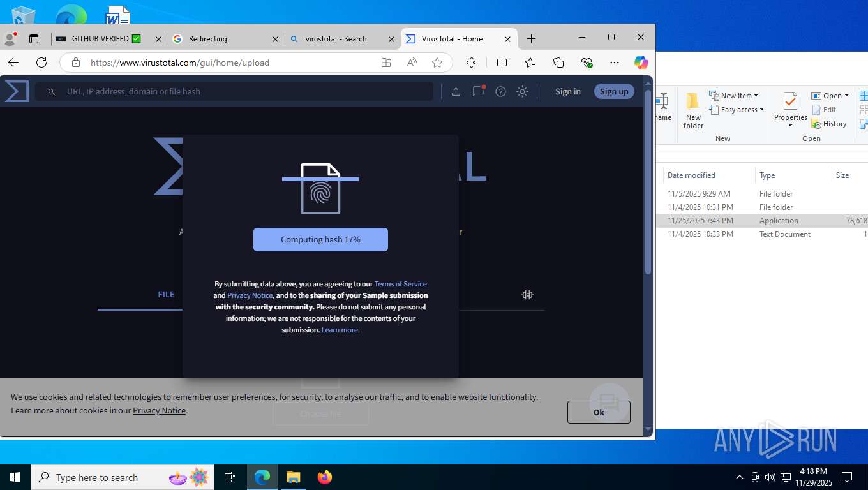The height and width of the screenshot is (490, 868).
Task: Click the Sign in link
Action: tap(568, 91)
